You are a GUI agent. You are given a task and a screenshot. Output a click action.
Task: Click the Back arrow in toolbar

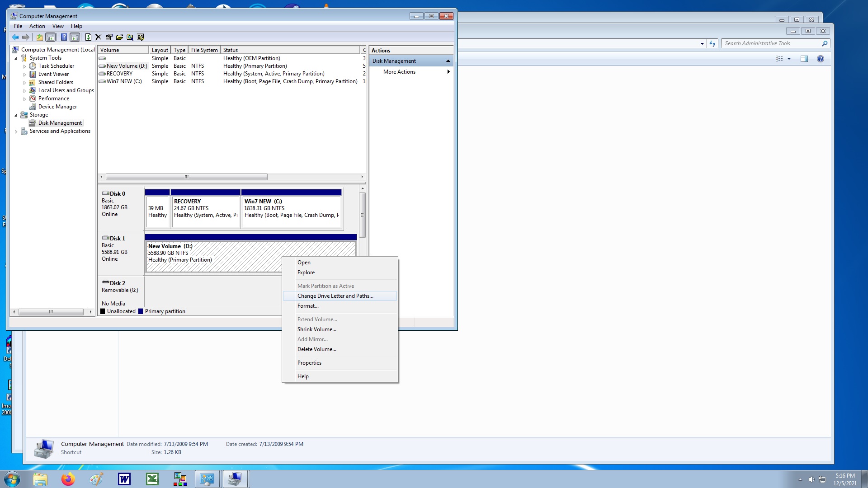15,37
